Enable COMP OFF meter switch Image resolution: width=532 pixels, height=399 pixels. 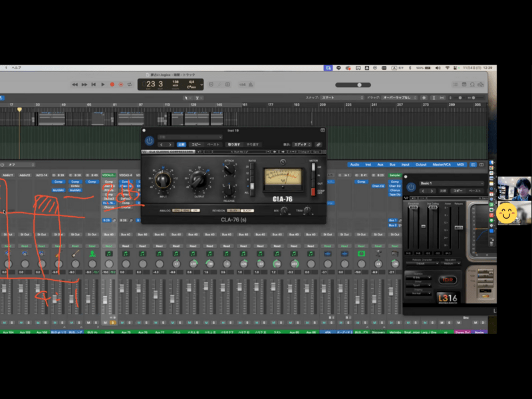pos(314,192)
